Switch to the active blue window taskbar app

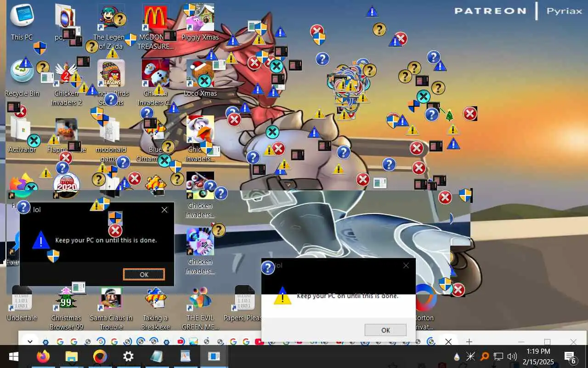(x=214, y=356)
